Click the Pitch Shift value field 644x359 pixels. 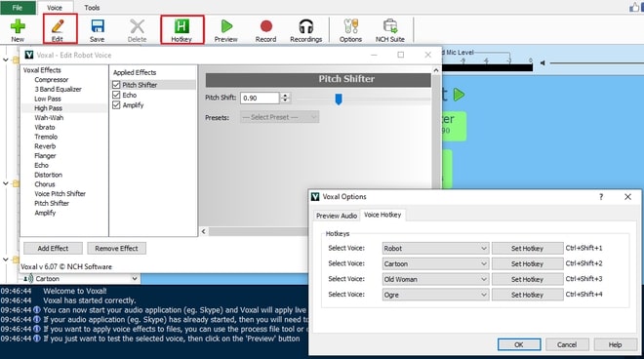pos(260,98)
